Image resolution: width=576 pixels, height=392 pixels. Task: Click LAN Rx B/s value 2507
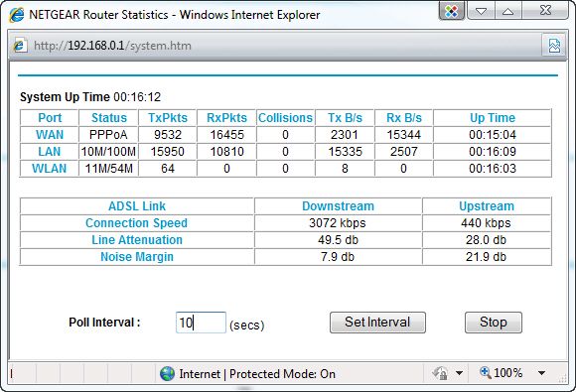click(404, 152)
